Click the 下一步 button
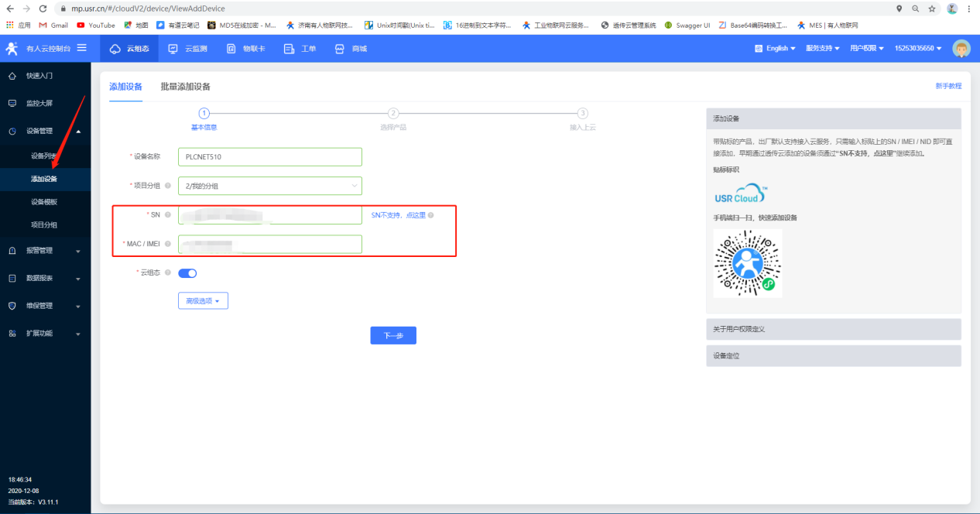This screenshot has height=514, width=980. pos(393,335)
